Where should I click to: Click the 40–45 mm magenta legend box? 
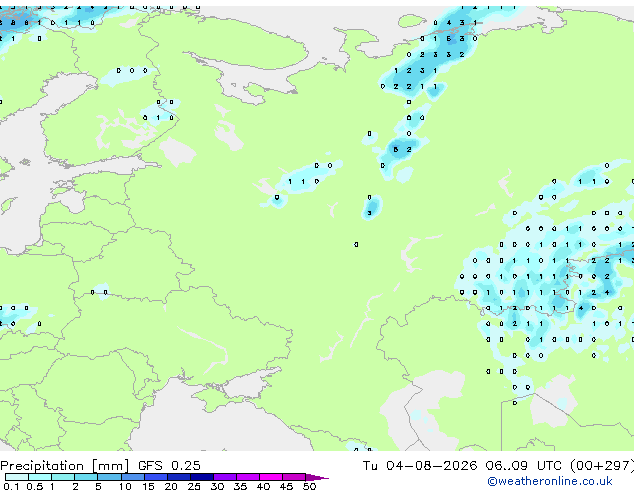point(271,477)
